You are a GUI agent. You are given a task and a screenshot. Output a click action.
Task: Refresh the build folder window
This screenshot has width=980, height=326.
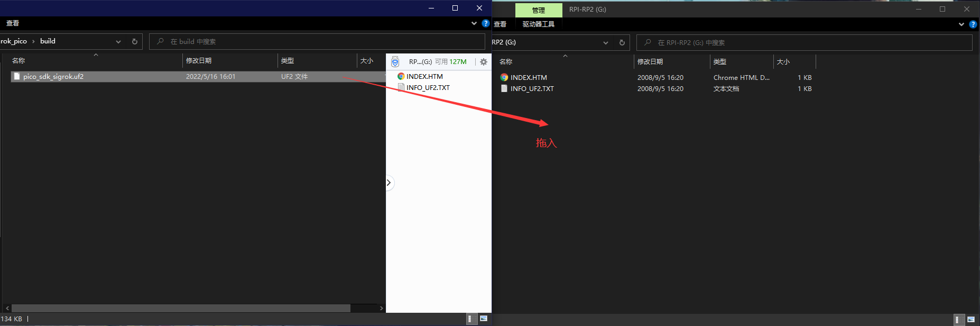135,41
